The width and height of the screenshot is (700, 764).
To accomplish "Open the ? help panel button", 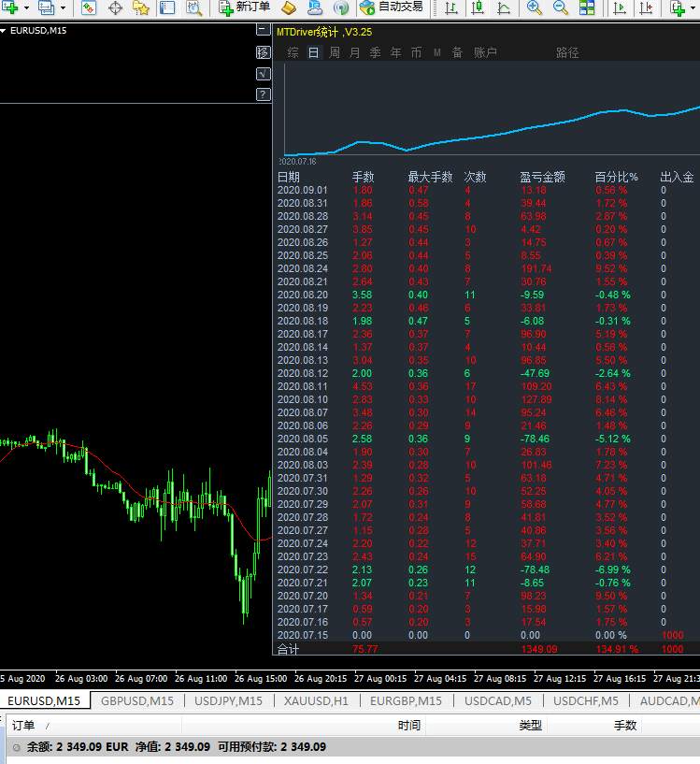I will 263,94.
